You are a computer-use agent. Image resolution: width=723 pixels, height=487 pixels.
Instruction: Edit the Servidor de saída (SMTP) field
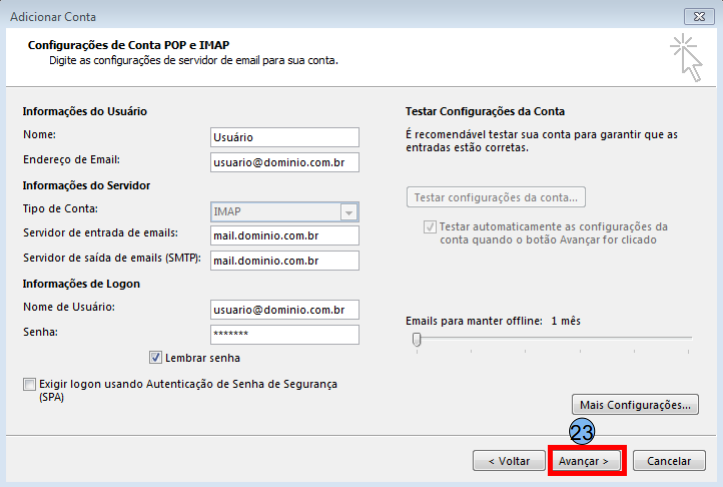[x=284, y=261]
